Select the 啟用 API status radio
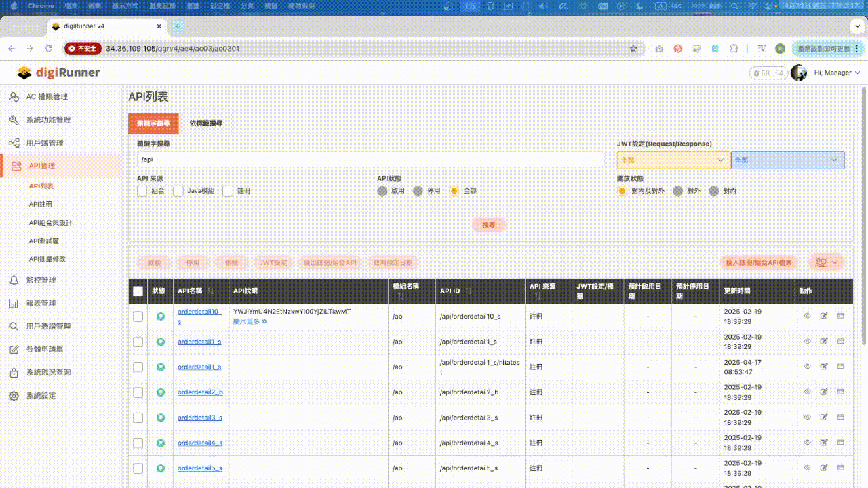The image size is (868, 488). click(382, 191)
